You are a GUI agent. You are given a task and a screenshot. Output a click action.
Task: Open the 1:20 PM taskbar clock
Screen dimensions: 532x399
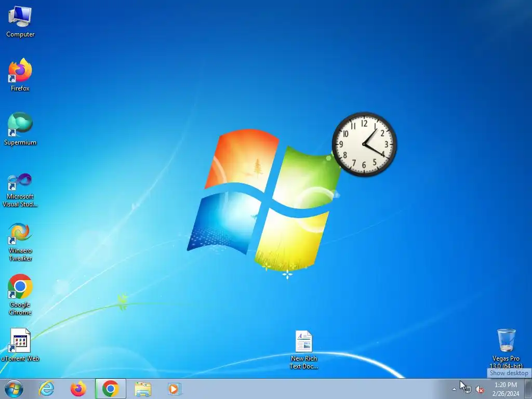click(506, 389)
